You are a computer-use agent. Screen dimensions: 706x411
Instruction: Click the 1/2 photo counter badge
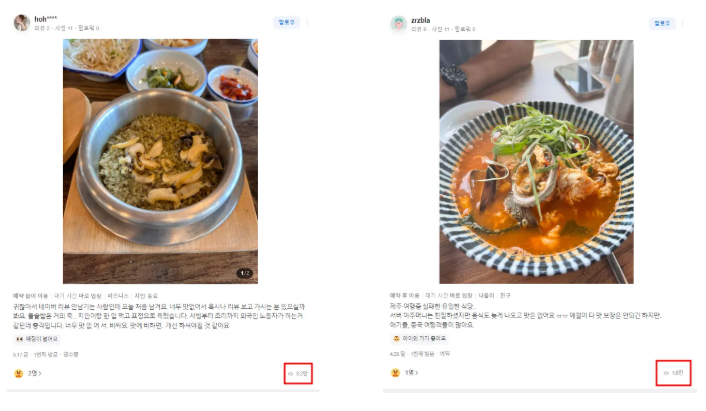point(244,273)
